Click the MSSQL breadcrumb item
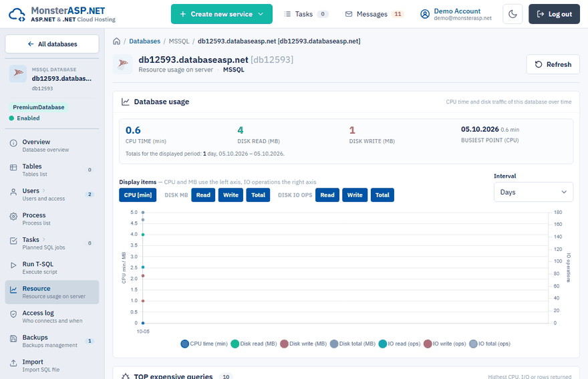This screenshot has height=379, width=588. (179, 41)
